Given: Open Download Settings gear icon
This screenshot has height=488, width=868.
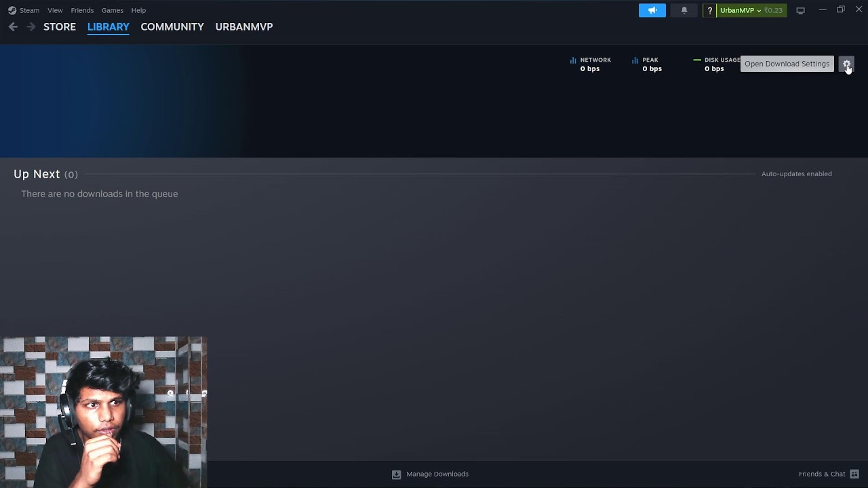Looking at the screenshot, I should point(846,64).
